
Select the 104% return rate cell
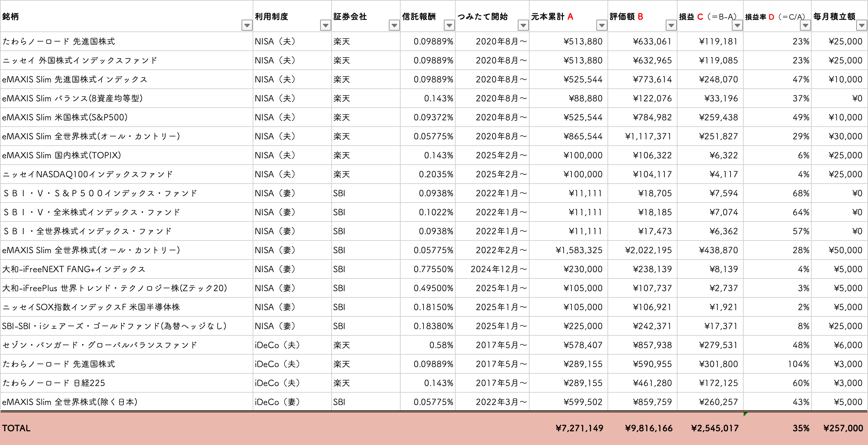[777, 364]
